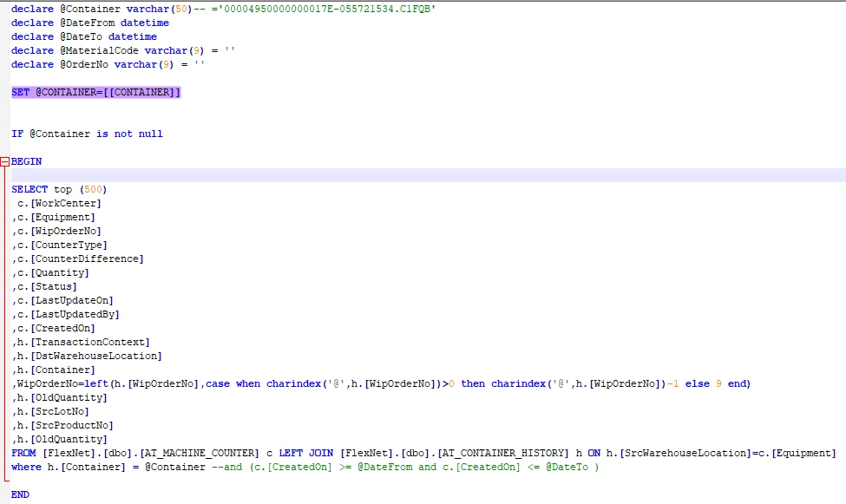Click the declare @OrderNo varchar(9) line
Screen dimensions: 846x504
point(108,64)
